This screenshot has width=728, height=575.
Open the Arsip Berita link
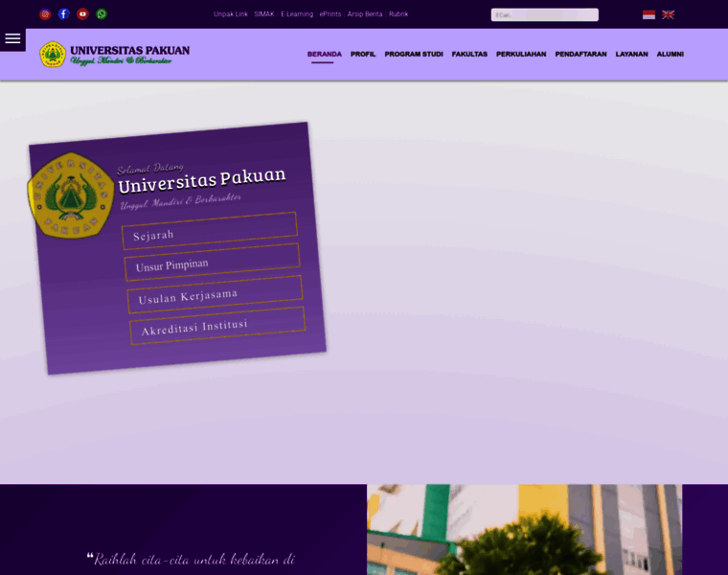(x=365, y=14)
